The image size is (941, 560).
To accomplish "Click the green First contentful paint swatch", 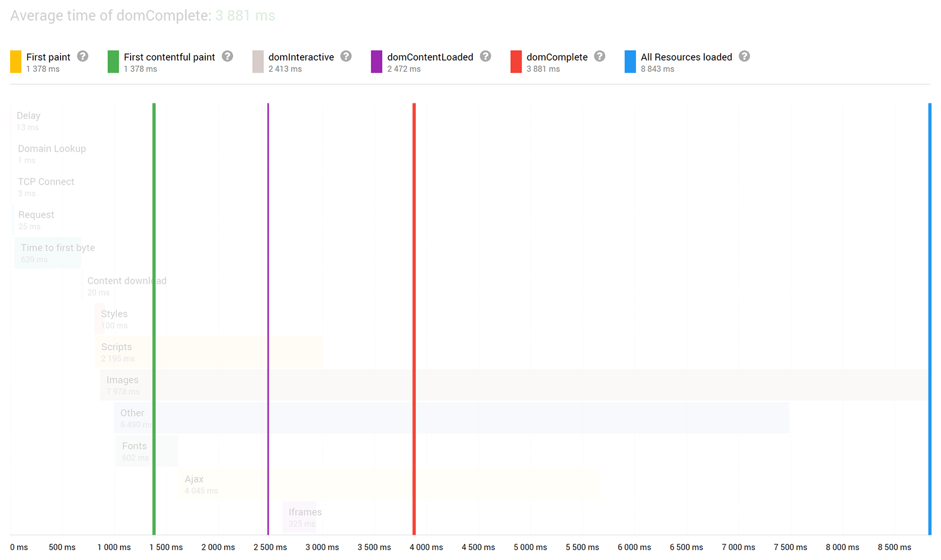I will coord(114,62).
